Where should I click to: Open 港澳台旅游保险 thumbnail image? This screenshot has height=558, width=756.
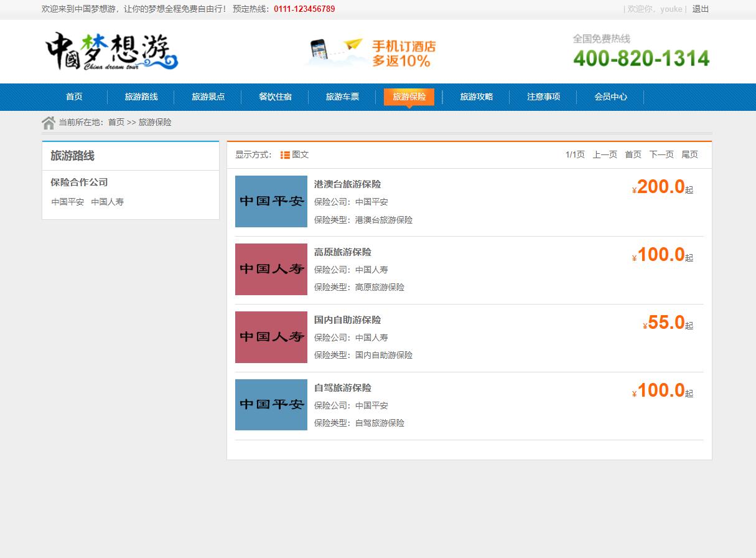[271, 201]
